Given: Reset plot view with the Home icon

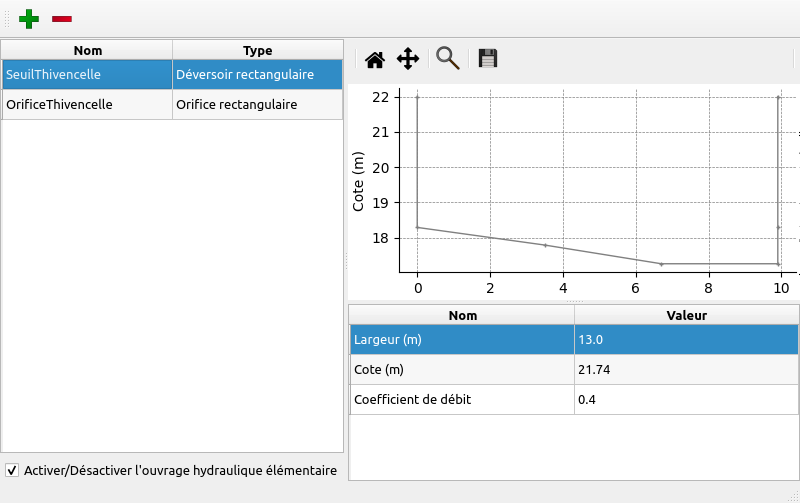Looking at the screenshot, I should pyautogui.click(x=375, y=59).
